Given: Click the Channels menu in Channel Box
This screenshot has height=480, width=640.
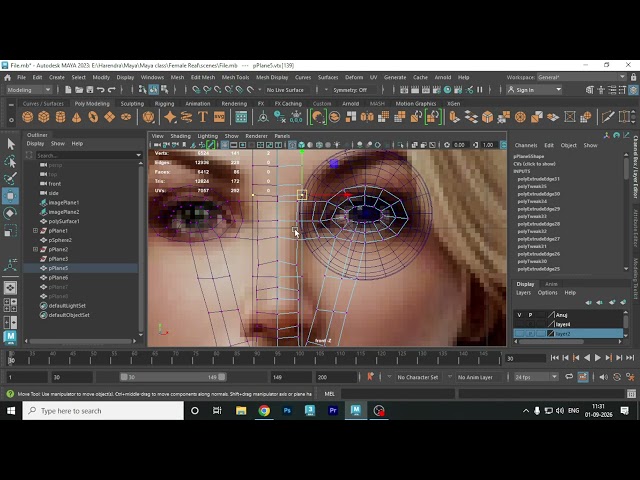Looking at the screenshot, I should pos(526,145).
